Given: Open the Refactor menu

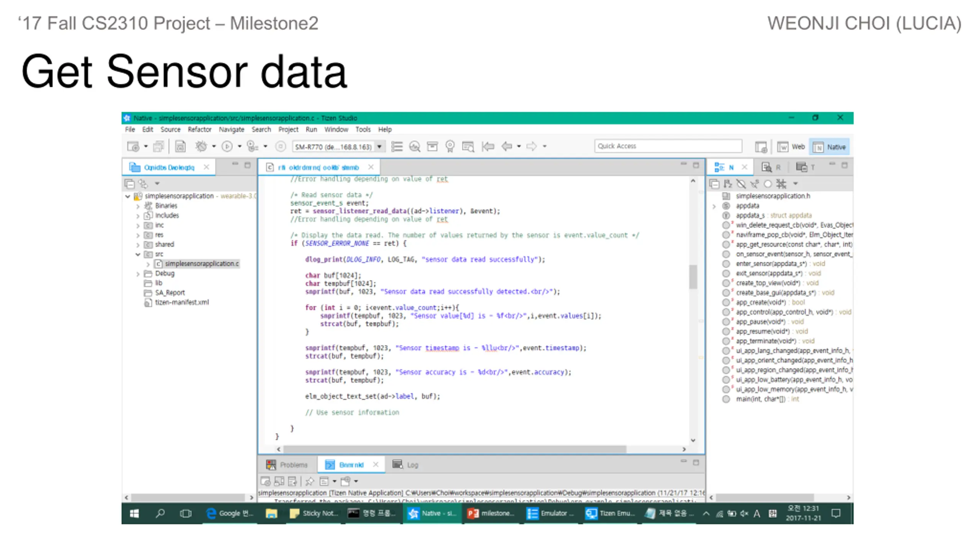Looking at the screenshot, I should click(199, 130).
